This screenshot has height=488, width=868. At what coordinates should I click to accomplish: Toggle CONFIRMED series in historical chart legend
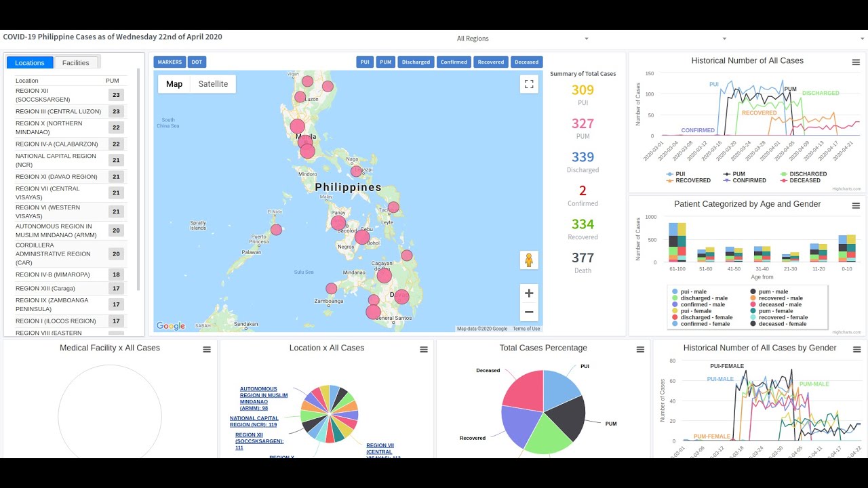[744, 180]
